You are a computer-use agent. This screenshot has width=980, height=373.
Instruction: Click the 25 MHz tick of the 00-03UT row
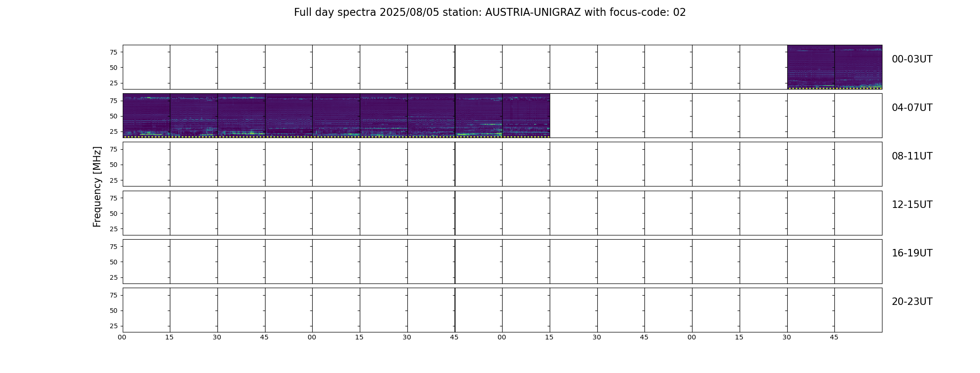coord(113,83)
